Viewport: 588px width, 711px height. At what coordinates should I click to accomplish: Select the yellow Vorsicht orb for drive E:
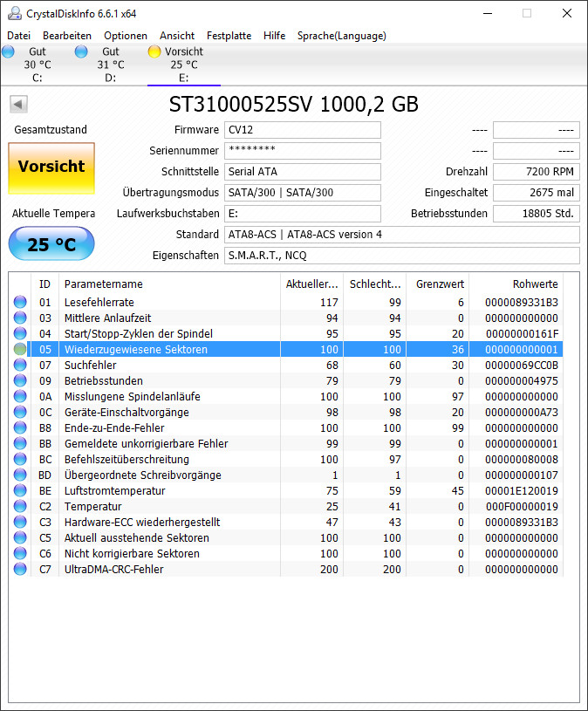(154, 51)
